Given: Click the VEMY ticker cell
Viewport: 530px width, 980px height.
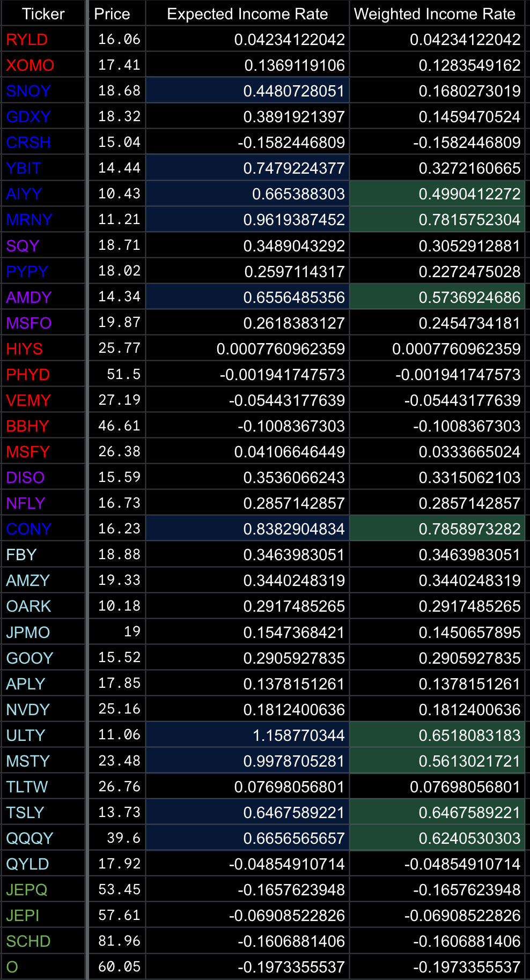Looking at the screenshot, I should click(x=43, y=400).
